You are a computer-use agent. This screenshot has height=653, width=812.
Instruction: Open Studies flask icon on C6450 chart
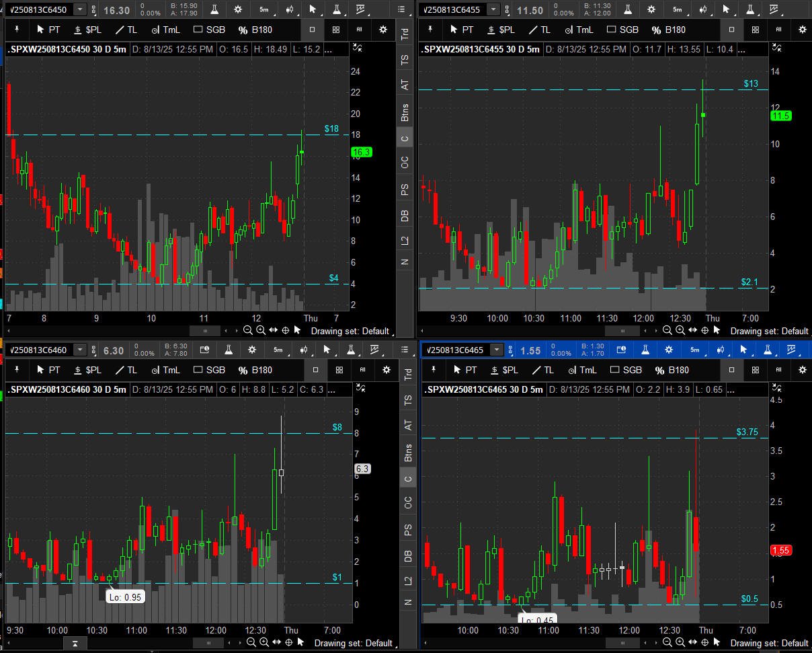[x=214, y=9]
